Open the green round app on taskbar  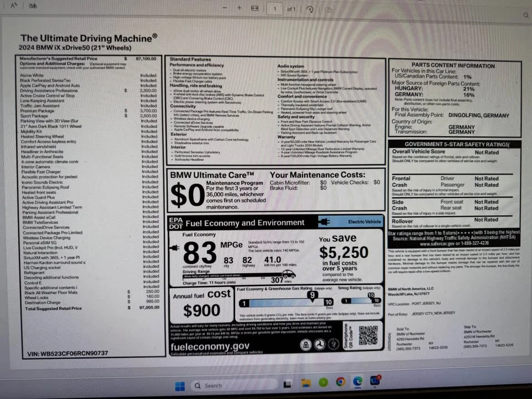323,382
